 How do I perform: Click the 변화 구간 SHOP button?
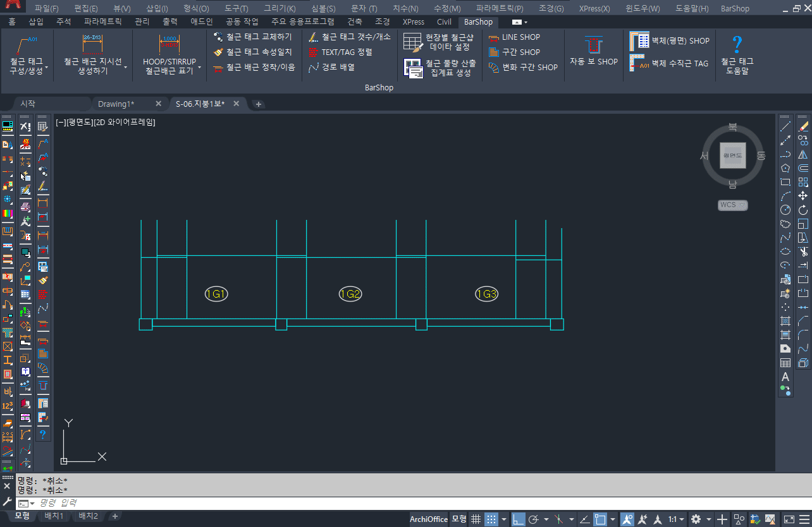523,67
